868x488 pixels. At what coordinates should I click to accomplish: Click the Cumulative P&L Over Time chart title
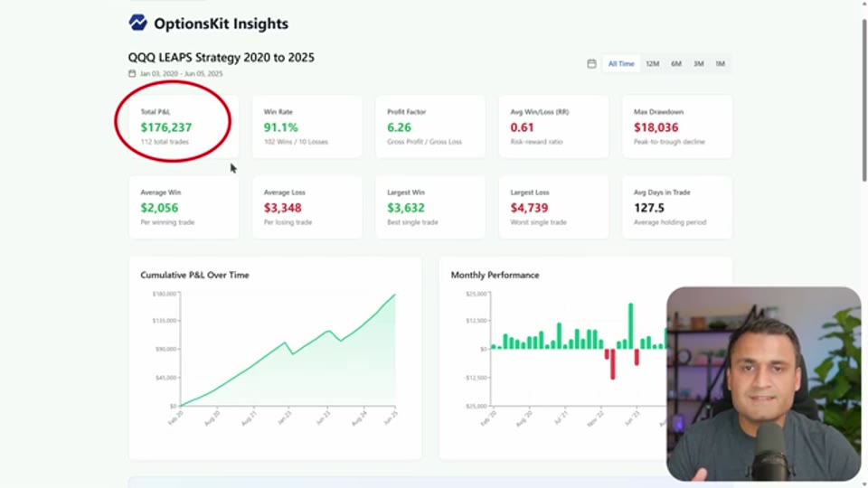(x=194, y=275)
